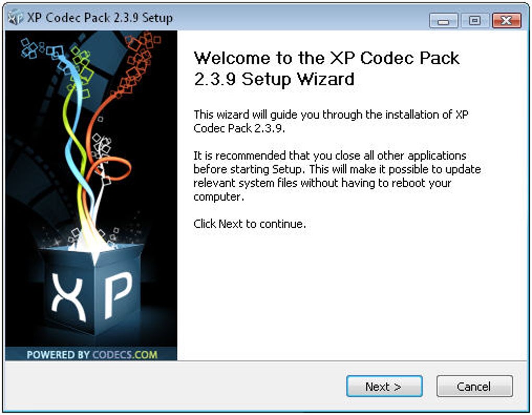Cancel the setup wizard
Screen dimensions: 532x415
coord(474,386)
